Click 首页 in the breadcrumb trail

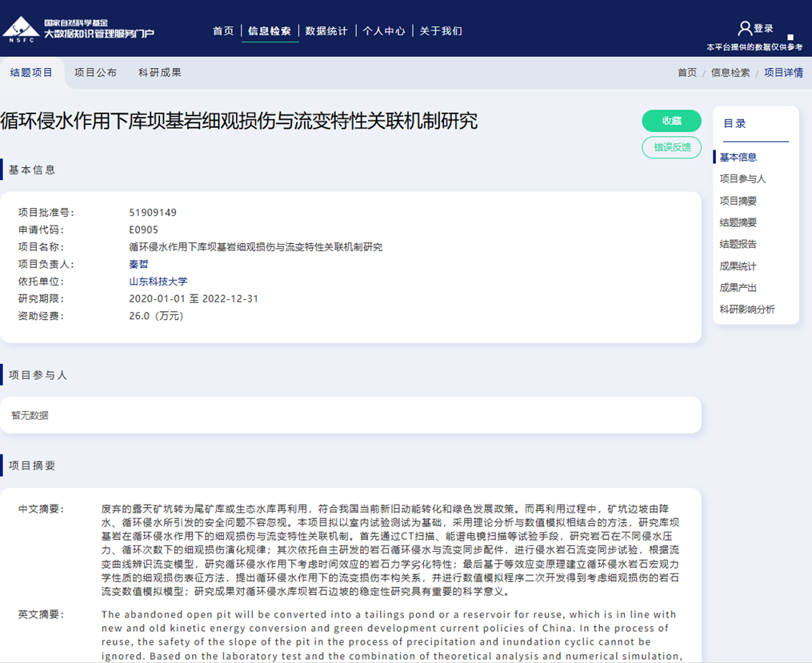point(687,73)
